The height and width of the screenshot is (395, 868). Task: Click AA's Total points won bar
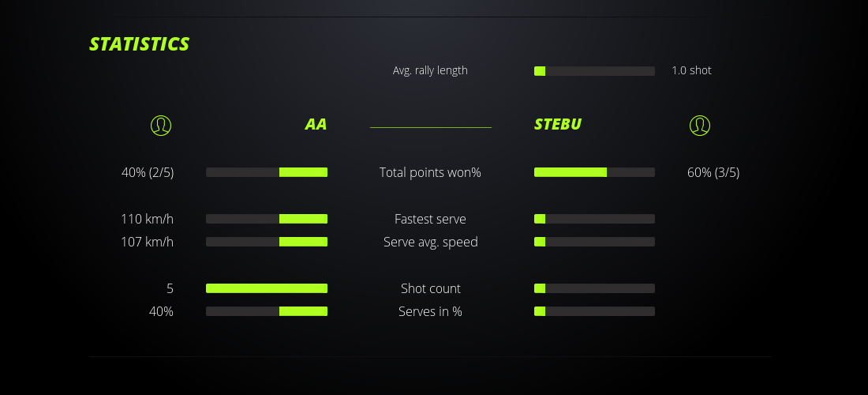(267, 172)
